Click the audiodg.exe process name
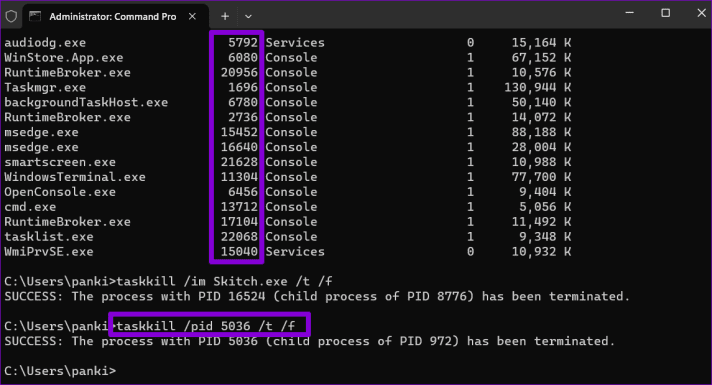 point(45,43)
